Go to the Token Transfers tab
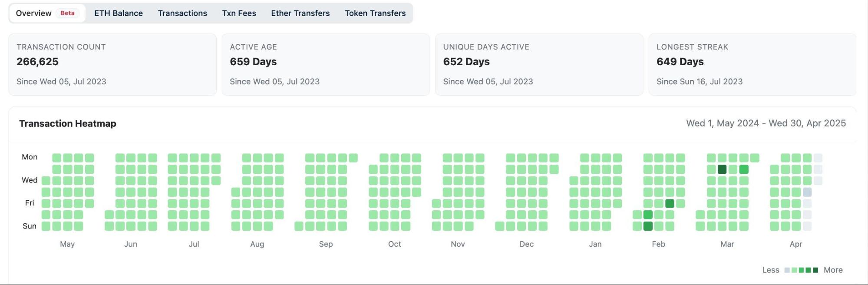This screenshot has width=868, height=285. point(375,13)
